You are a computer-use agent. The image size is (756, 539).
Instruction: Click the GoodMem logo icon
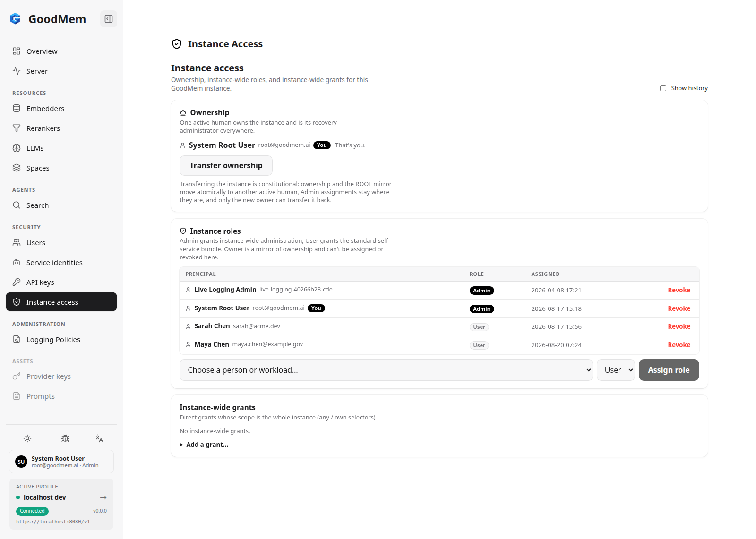tap(15, 19)
